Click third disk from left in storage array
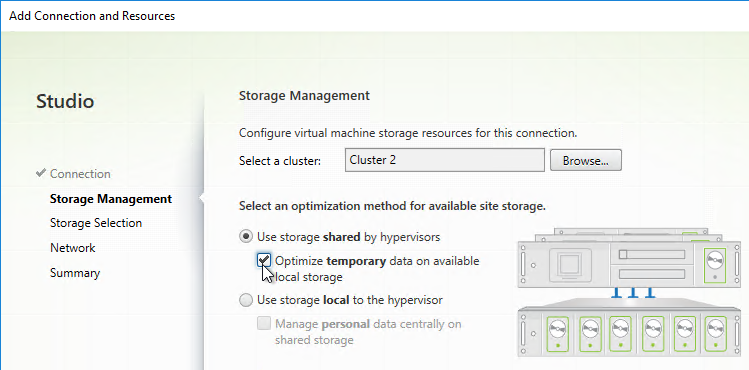The height and width of the screenshot is (370, 749). (x=621, y=331)
